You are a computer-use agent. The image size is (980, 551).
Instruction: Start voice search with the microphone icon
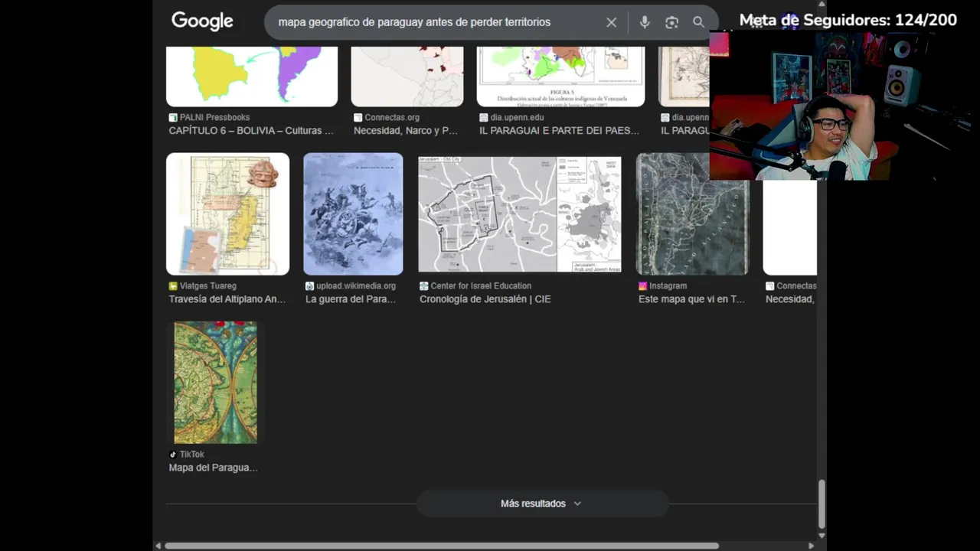pos(645,22)
